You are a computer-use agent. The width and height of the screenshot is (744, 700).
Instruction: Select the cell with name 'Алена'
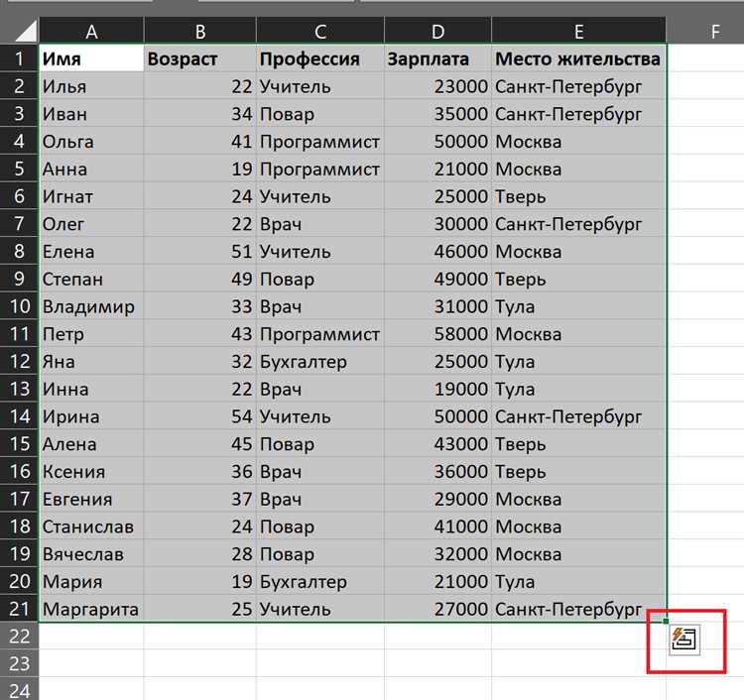point(91,443)
